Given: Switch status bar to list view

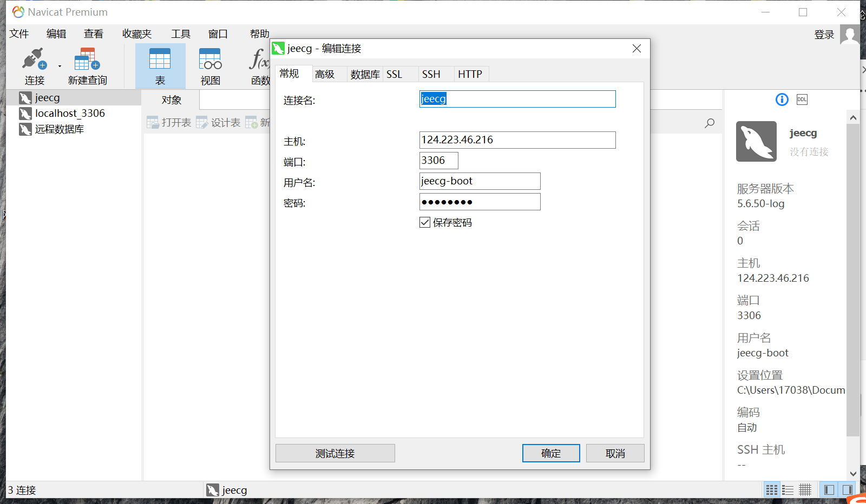Looking at the screenshot, I should (788, 489).
